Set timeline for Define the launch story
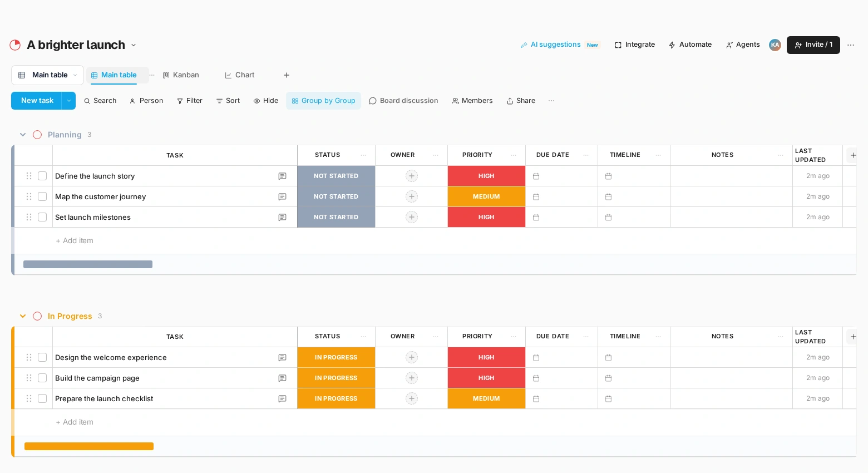The image size is (868, 473). pos(609,176)
